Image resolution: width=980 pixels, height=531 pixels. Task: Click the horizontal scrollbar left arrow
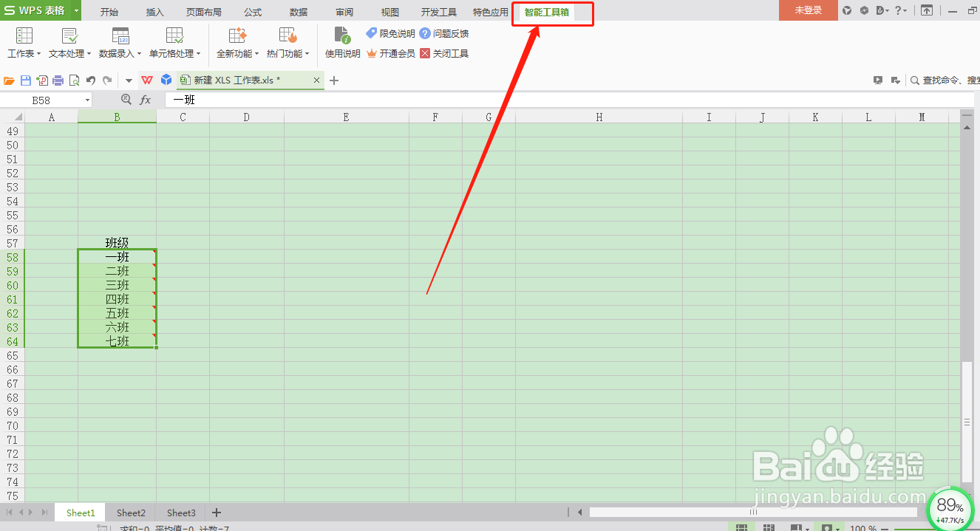(x=580, y=513)
